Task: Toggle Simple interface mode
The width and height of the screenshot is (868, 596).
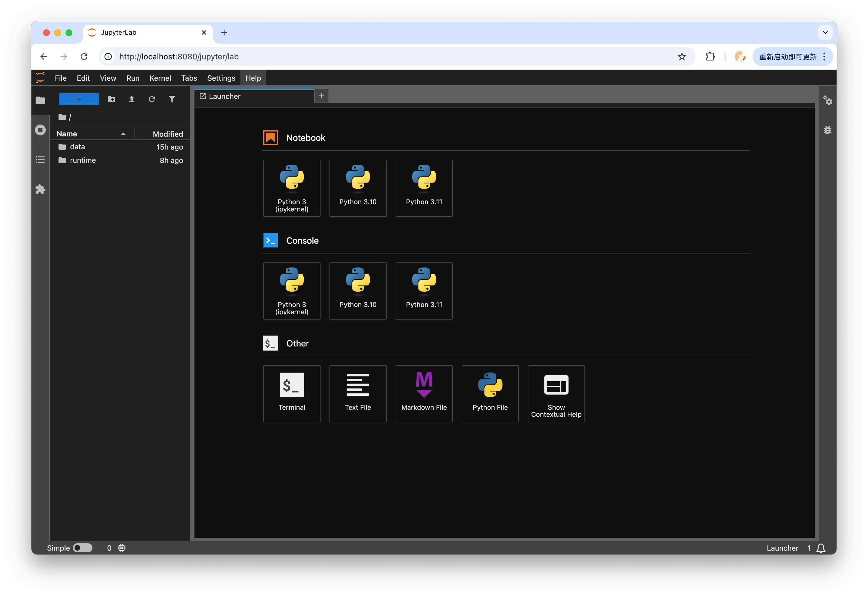Action: [x=83, y=548]
